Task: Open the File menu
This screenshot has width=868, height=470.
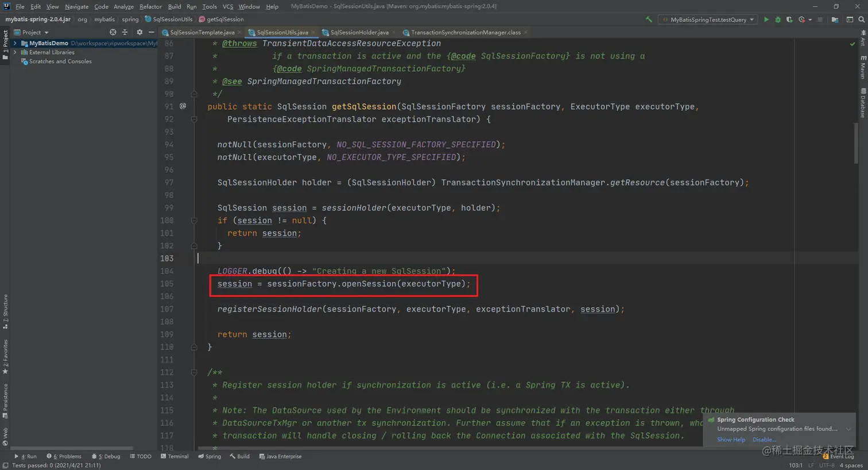Action: pyautogui.click(x=20, y=6)
